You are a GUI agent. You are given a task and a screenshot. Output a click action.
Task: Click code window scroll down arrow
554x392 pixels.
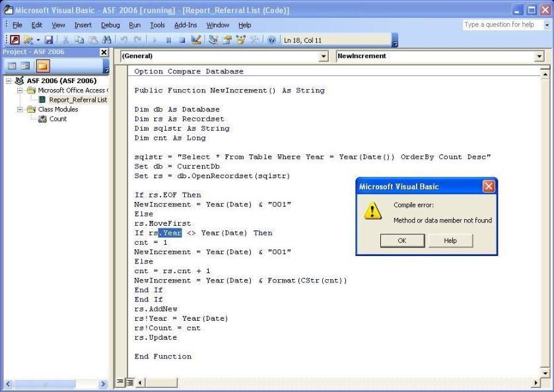tap(545, 374)
